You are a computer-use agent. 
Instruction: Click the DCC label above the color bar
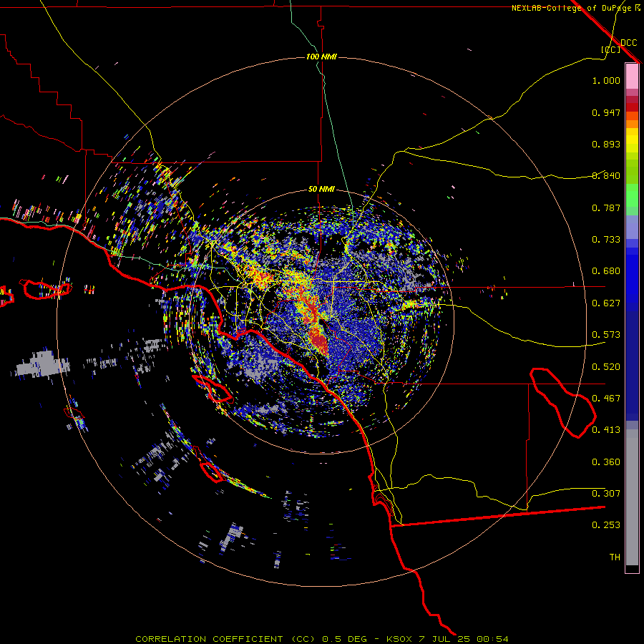[628, 42]
